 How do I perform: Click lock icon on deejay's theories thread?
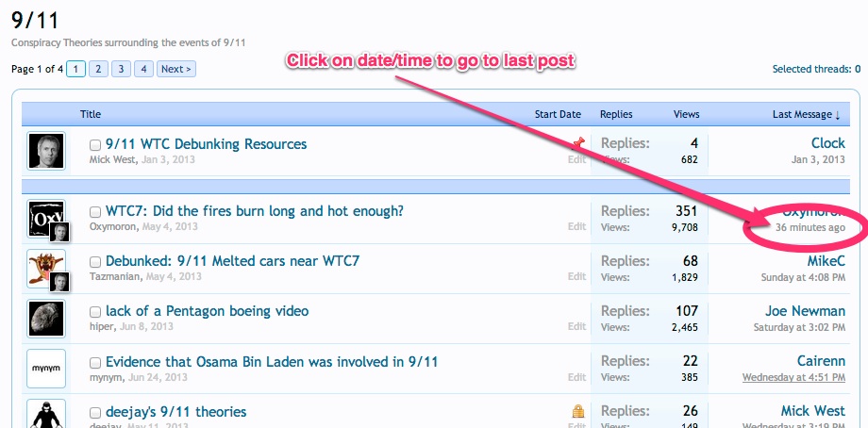pyautogui.click(x=578, y=411)
